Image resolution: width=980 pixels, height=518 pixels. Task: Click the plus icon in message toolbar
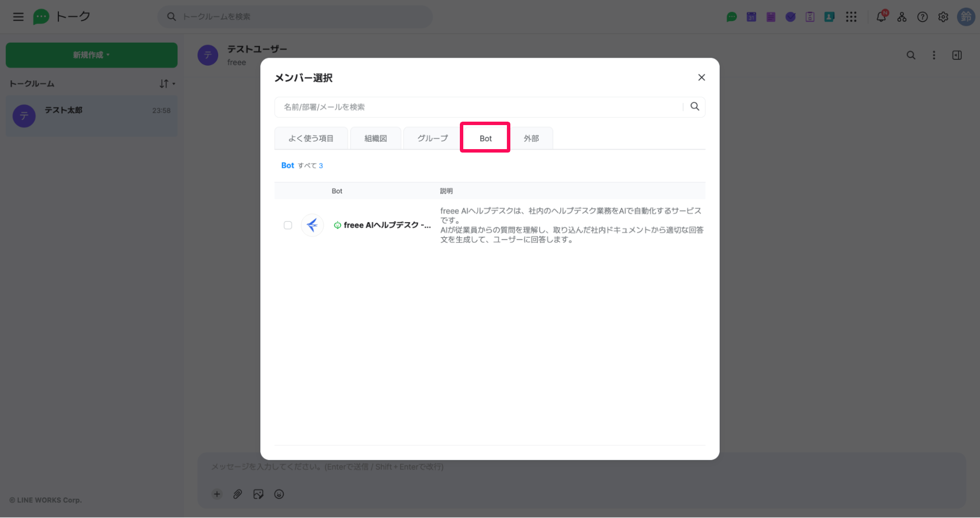(x=217, y=494)
